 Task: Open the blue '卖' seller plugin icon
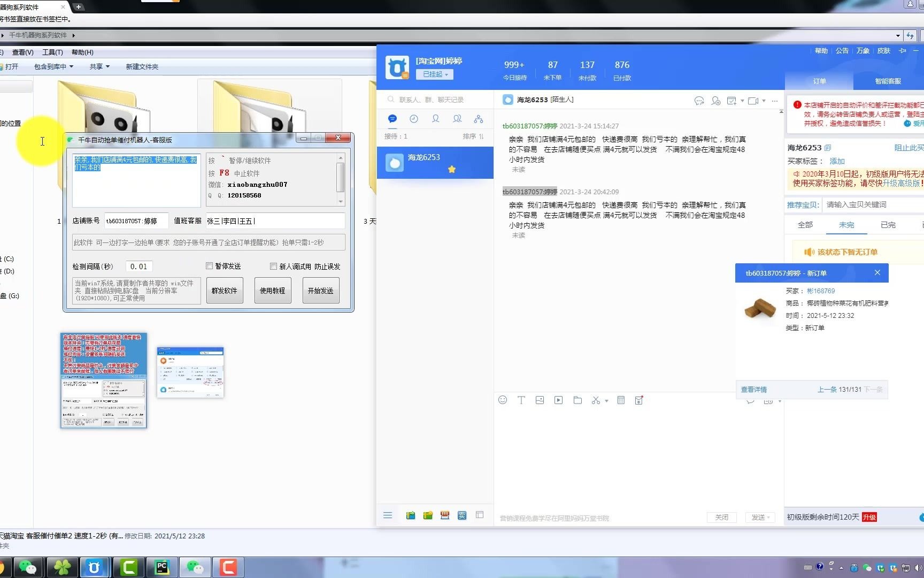pos(462,515)
